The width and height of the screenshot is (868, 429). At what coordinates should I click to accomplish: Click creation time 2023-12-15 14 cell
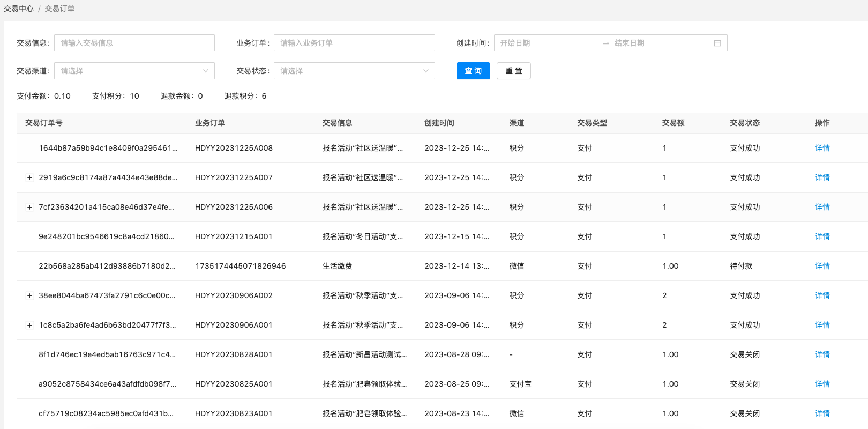(x=457, y=236)
